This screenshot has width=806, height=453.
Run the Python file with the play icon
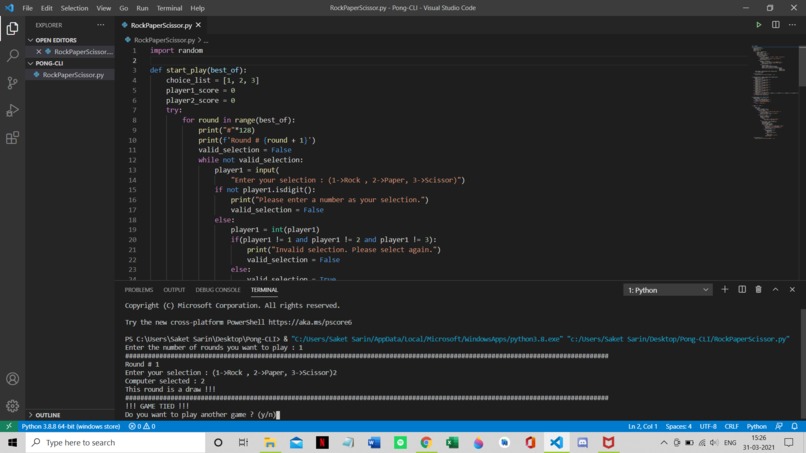(759, 25)
